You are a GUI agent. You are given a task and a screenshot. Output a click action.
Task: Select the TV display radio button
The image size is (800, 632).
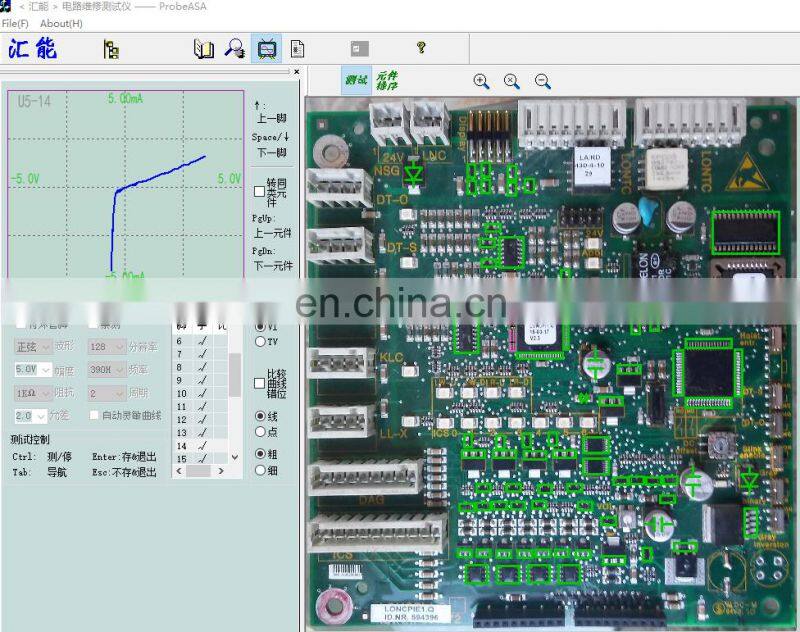click(259, 339)
